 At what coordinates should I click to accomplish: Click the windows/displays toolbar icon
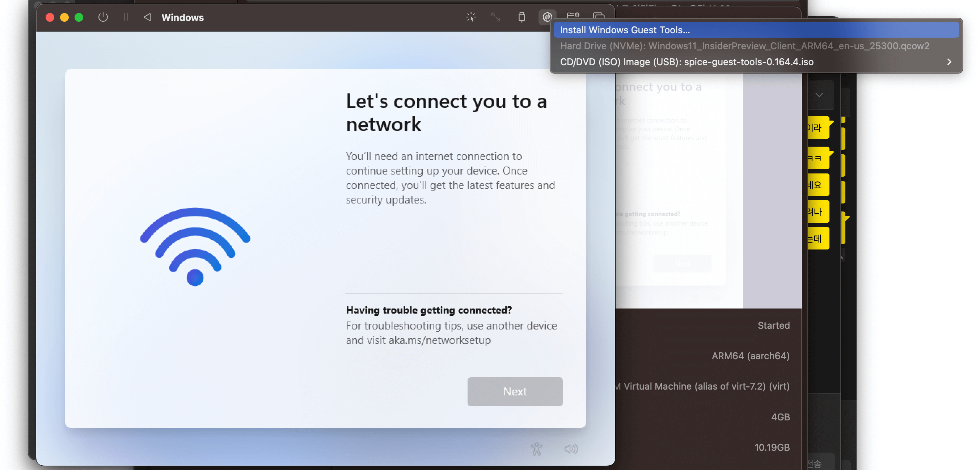(x=599, y=16)
